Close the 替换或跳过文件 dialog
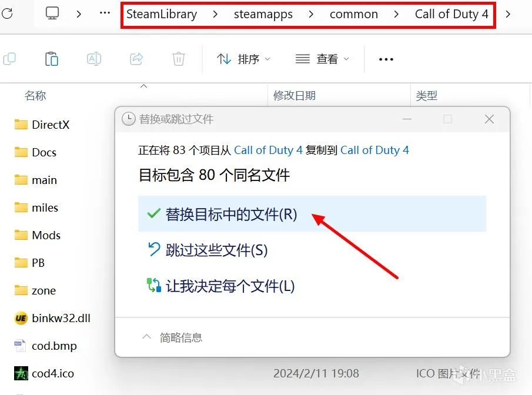 [x=489, y=119]
